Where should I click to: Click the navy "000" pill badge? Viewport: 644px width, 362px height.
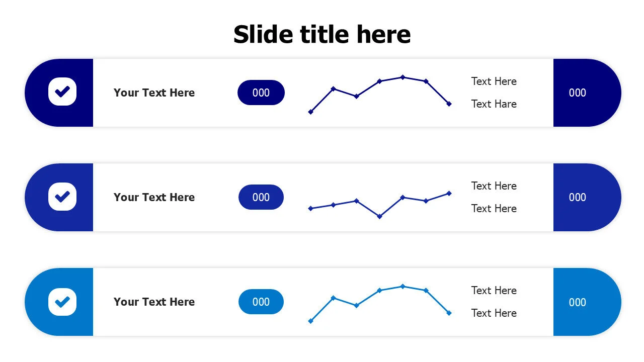point(261,93)
